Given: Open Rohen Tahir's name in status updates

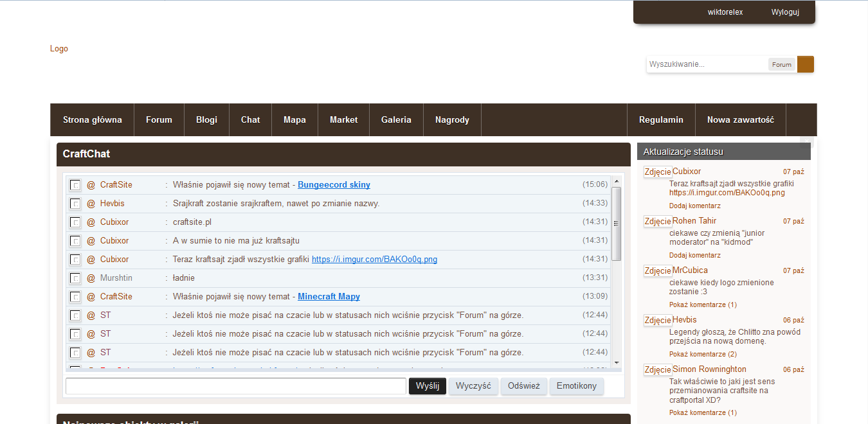Looking at the screenshot, I should 694,221.
